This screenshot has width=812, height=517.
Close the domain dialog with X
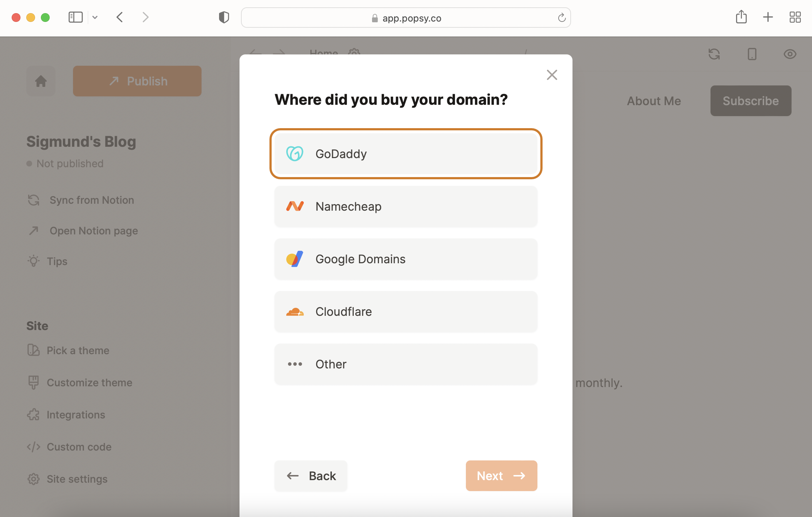(x=552, y=75)
